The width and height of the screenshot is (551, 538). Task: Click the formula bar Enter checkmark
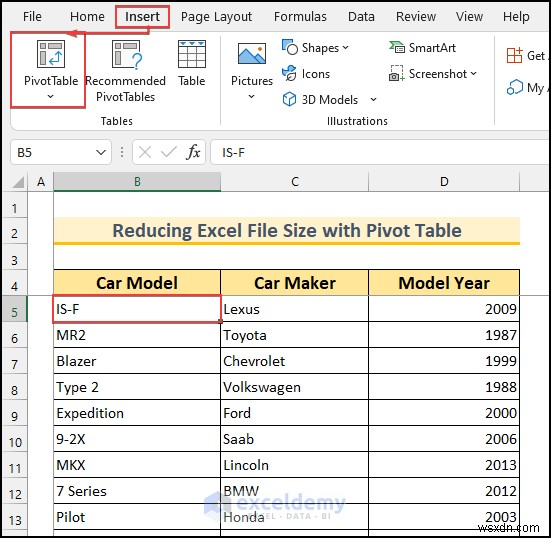click(x=169, y=153)
